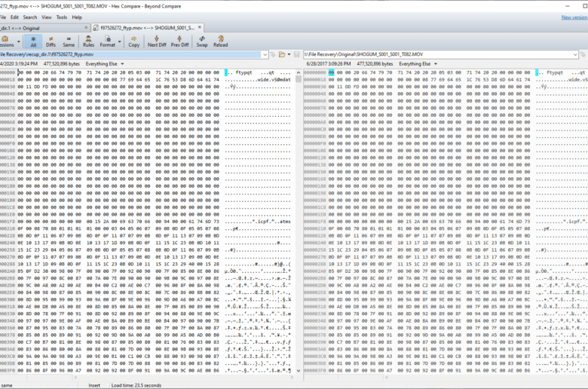Click the left pane vertical scrollbar thumb
This screenshot has height=389, width=588.
point(299,79)
